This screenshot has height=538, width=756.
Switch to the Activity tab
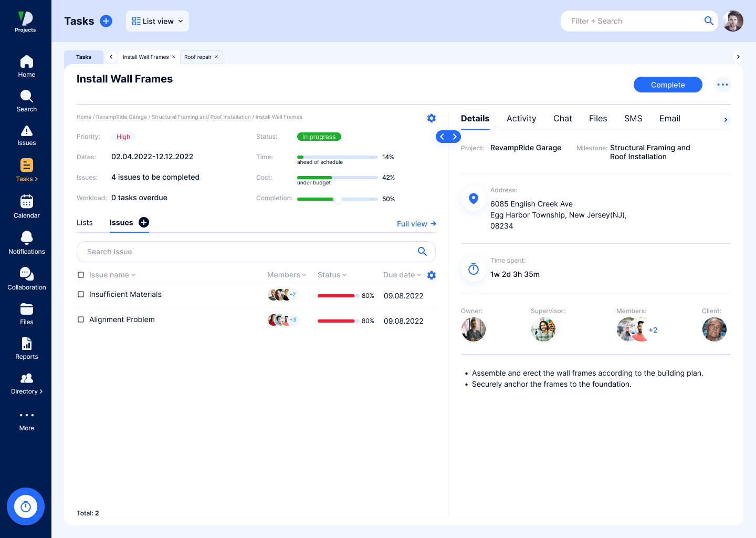click(521, 119)
